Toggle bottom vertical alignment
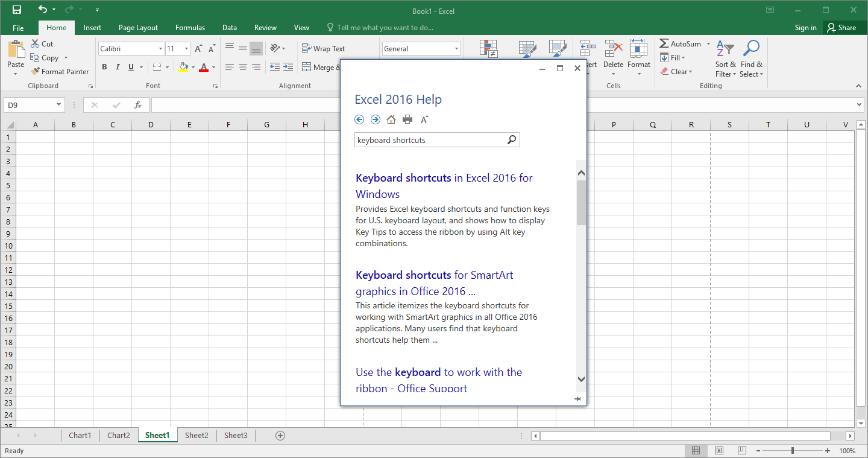Image resolution: width=868 pixels, height=458 pixels. click(256, 48)
